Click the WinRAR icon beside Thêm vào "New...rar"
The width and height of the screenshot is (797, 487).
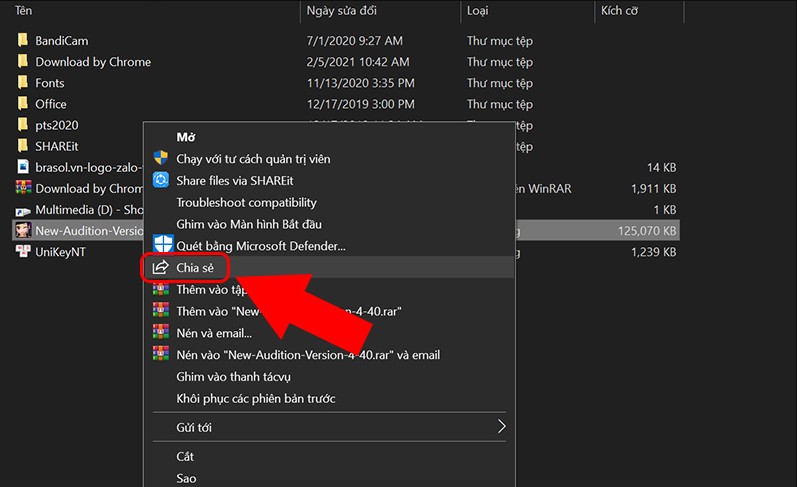pos(161,310)
